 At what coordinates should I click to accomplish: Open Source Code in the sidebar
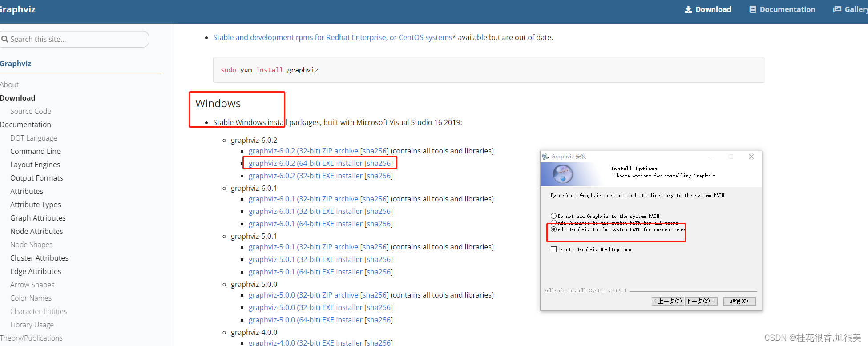[31, 111]
